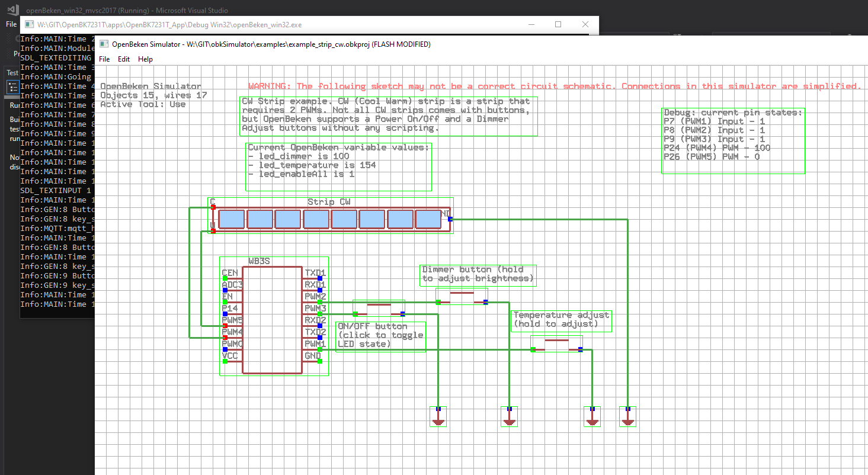Select the 'WB3S' chip label

click(x=260, y=261)
